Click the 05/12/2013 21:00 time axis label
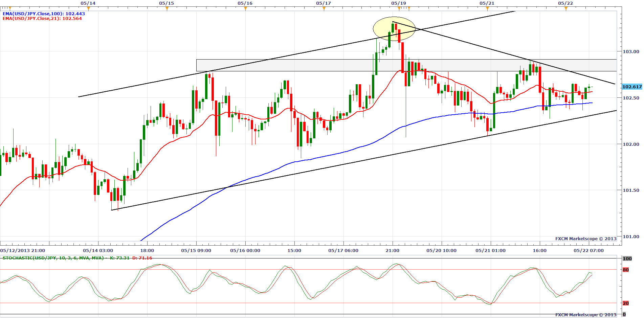Viewport: 644px width, 318px height. pos(23,251)
